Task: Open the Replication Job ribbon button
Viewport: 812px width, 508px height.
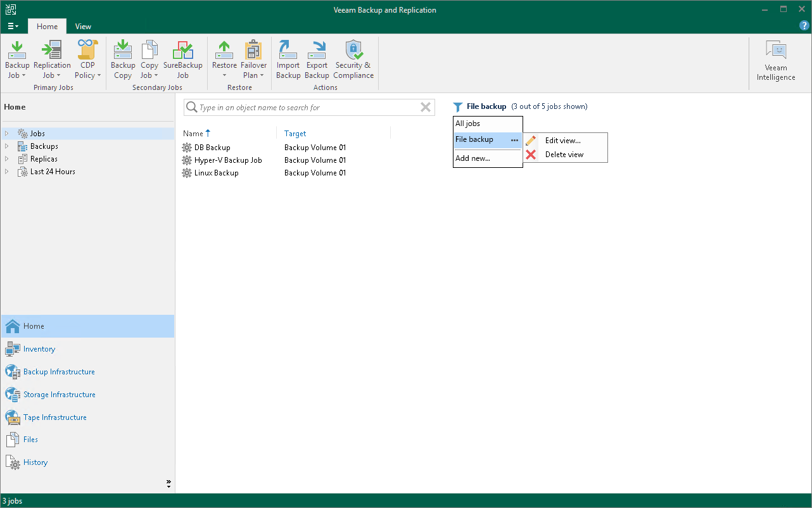Action: coord(52,60)
